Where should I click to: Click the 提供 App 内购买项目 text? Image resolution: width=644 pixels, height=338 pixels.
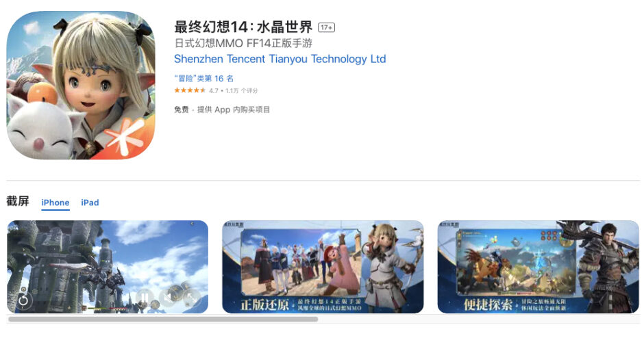[x=234, y=109]
